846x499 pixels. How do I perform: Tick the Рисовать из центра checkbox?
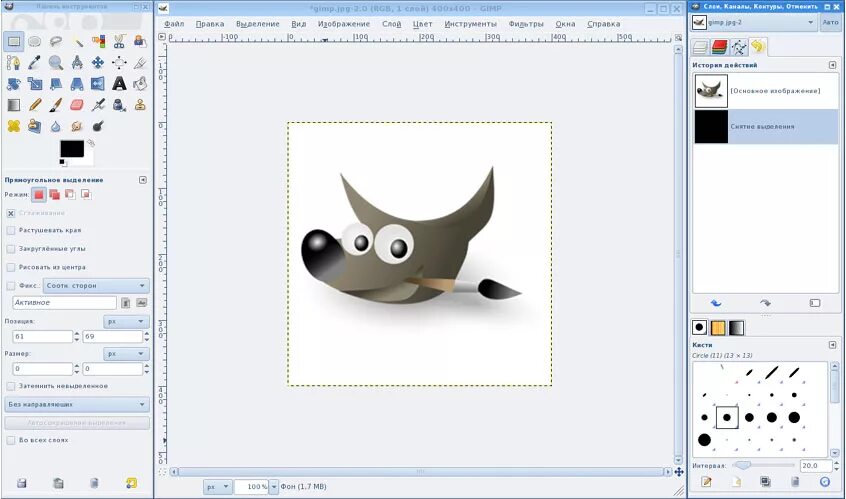coord(10,267)
